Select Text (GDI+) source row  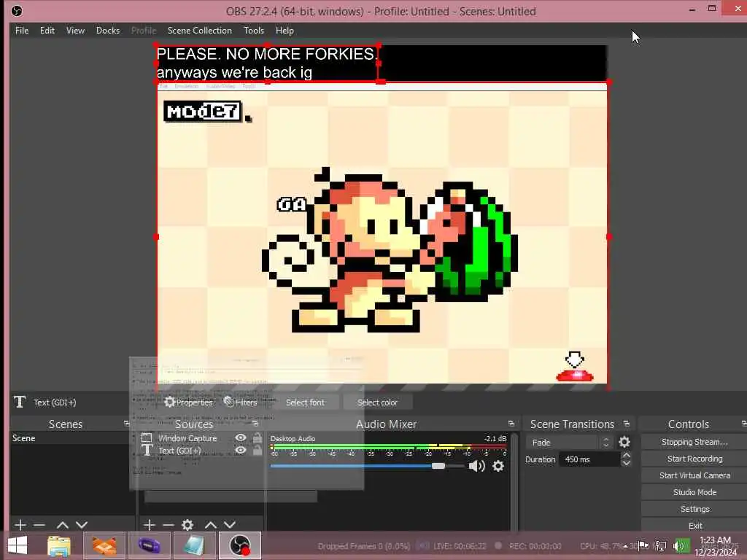[201, 450]
